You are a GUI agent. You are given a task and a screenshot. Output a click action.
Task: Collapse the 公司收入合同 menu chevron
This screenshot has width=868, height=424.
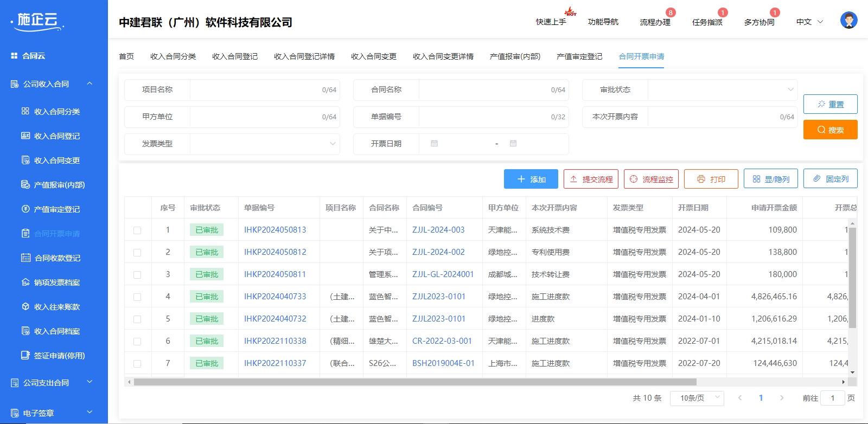pos(90,83)
